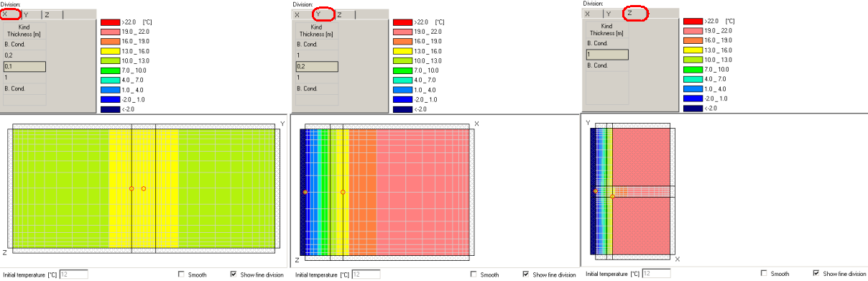This screenshot has width=868, height=281.
Task: Switch to X tab in the right panel
Action: coord(592,14)
